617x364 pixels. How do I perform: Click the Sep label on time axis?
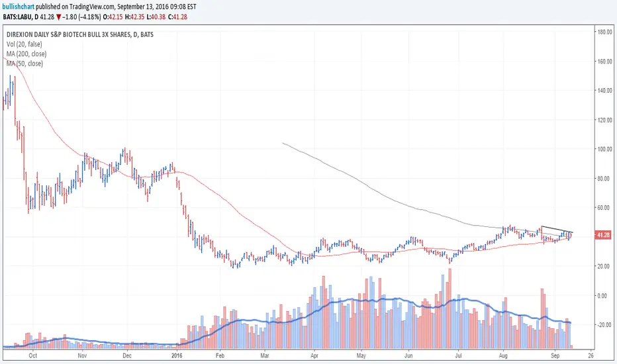(x=555, y=355)
